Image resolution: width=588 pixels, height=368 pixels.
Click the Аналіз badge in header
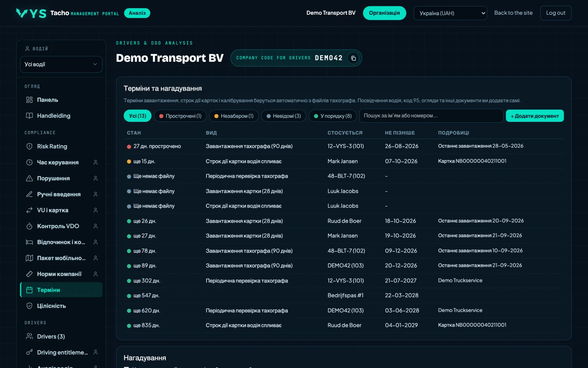(137, 13)
